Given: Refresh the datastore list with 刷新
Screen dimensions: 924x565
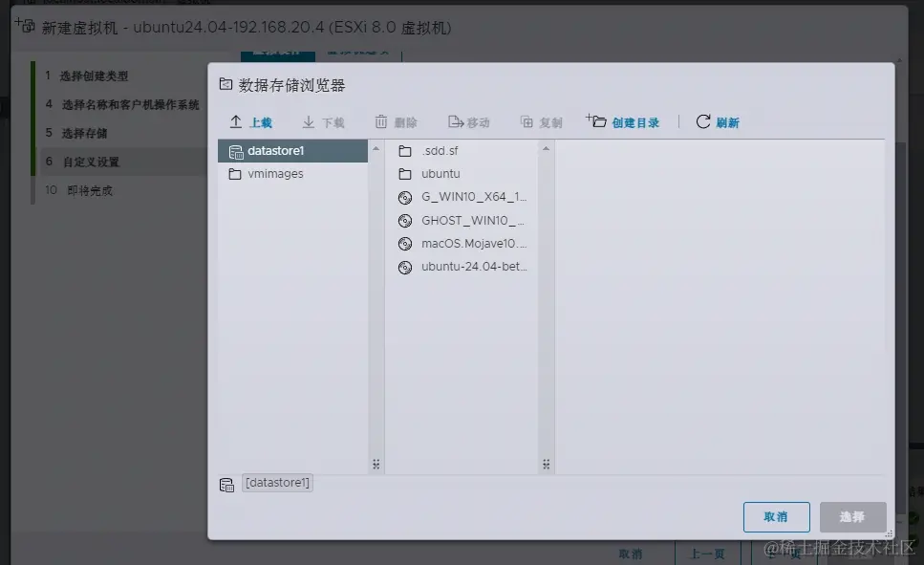Looking at the screenshot, I should pyautogui.click(x=718, y=122).
